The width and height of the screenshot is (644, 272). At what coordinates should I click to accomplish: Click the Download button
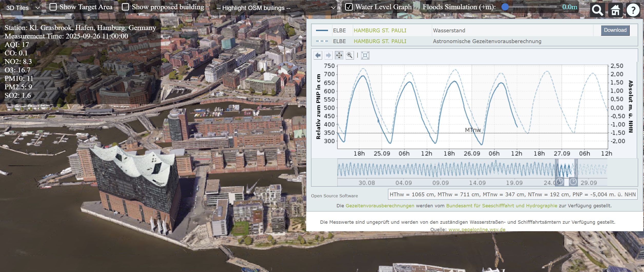click(x=615, y=30)
